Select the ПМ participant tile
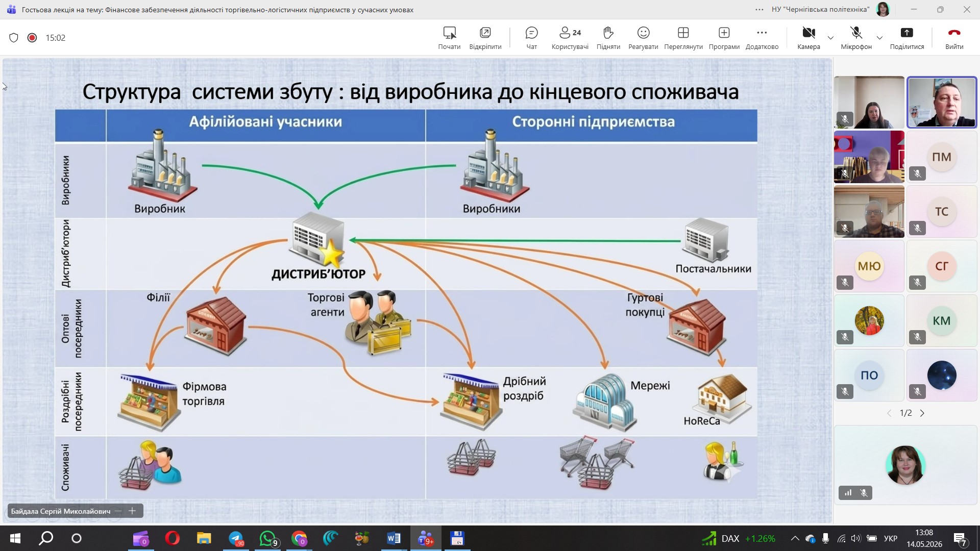The height and width of the screenshot is (551, 980). (942, 157)
